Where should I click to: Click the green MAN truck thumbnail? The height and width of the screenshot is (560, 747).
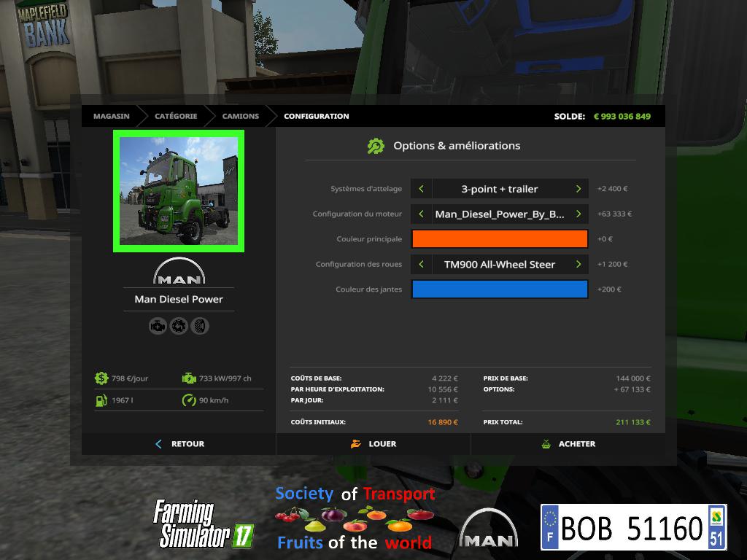[179, 191]
